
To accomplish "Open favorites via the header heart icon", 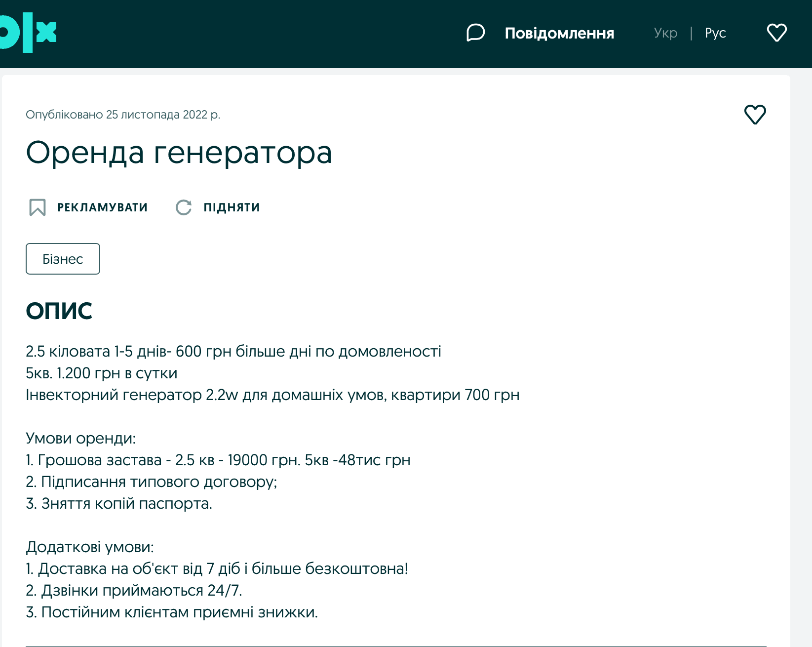I will [776, 33].
